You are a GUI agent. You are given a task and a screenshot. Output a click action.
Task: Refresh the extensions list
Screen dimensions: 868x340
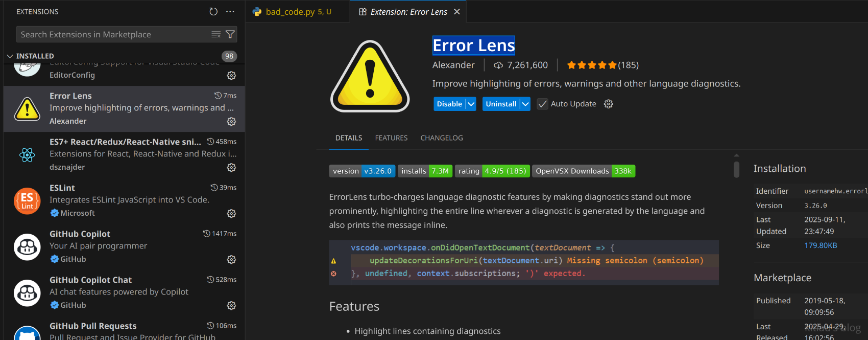[x=213, y=11]
